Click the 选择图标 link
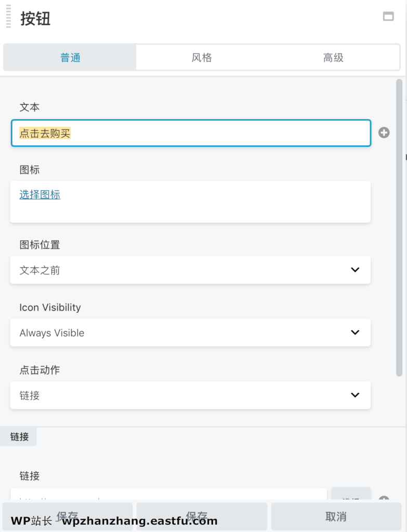The height and width of the screenshot is (532, 407). pos(40,195)
